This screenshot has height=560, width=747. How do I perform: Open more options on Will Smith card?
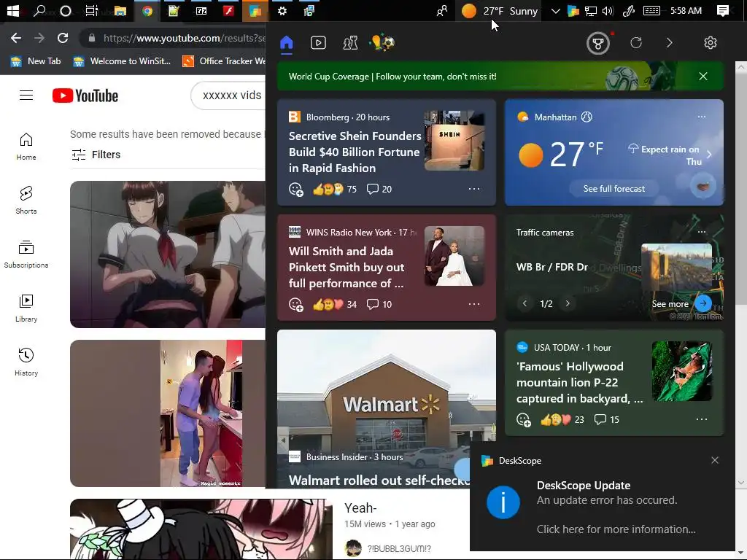(474, 304)
